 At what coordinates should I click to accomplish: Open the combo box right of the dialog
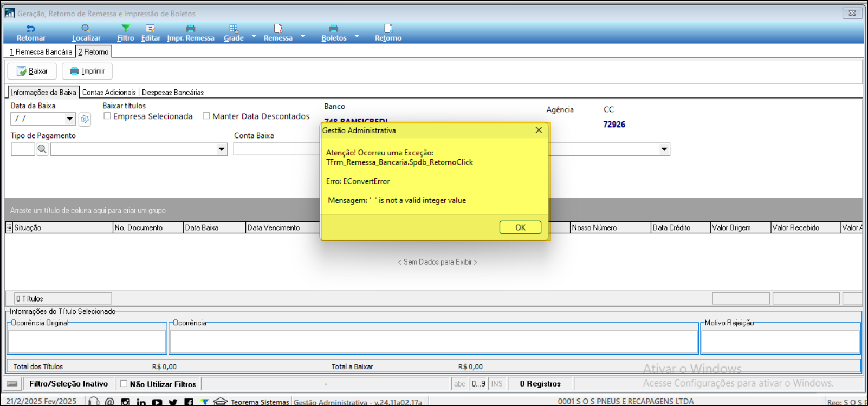coord(664,149)
